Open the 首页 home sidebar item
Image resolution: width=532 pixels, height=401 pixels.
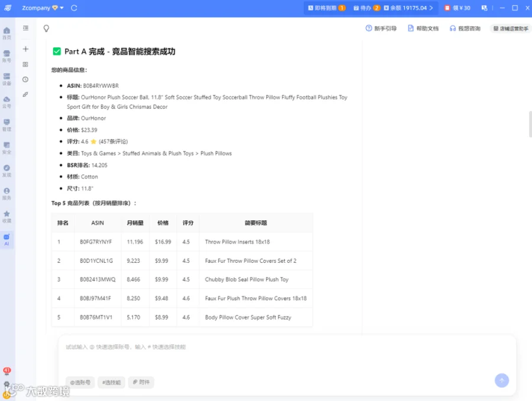7,33
